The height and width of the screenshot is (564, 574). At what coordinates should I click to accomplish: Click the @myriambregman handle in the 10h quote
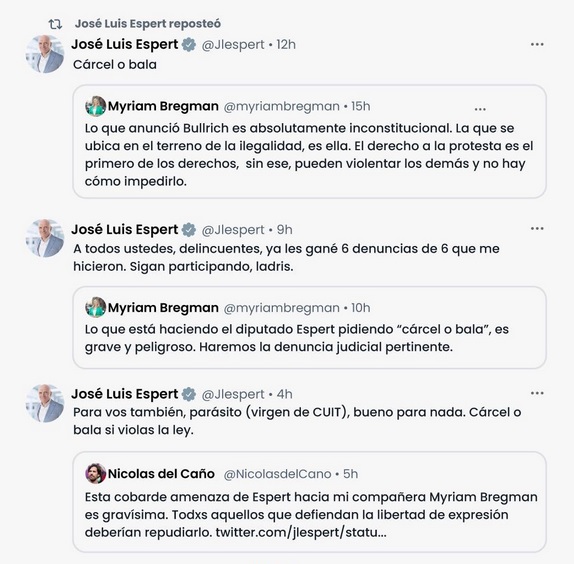pos(282,308)
